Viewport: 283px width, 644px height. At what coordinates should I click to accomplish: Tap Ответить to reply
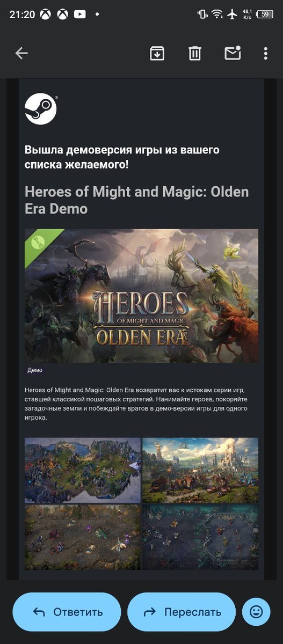pyautogui.click(x=67, y=612)
